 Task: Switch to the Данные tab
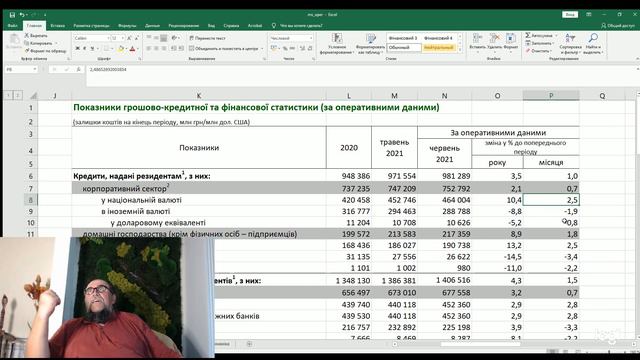click(x=152, y=26)
